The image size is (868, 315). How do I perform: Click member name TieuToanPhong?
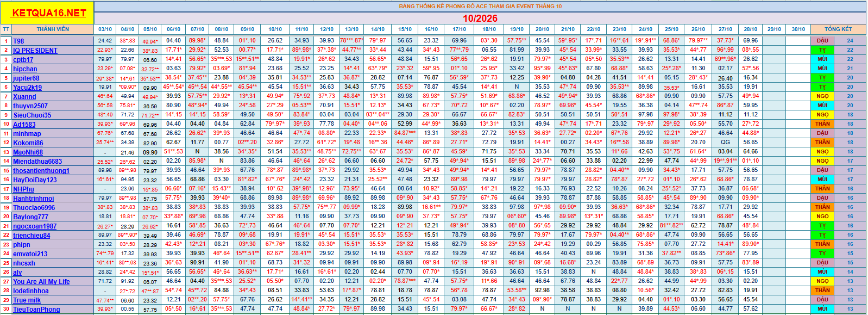click(36, 310)
